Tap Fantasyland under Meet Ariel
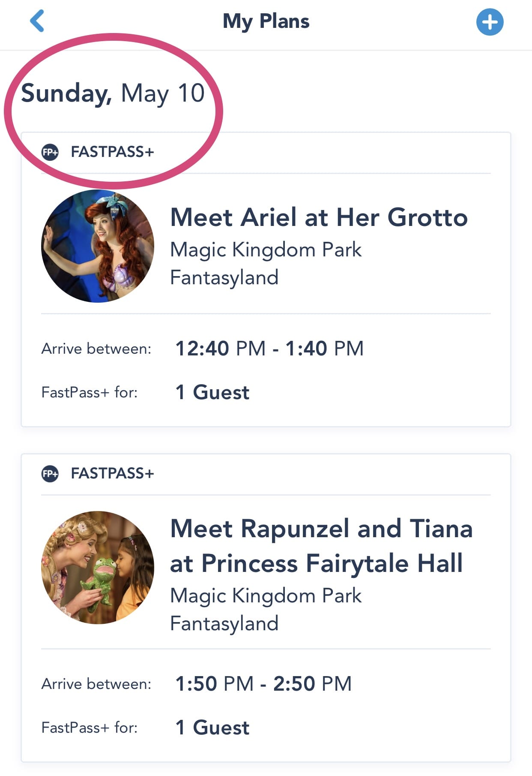Image resolution: width=532 pixels, height=776 pixels. (224, 278)
